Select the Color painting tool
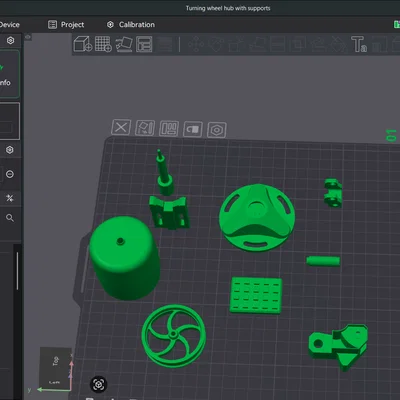Screen dimensions: 400x400 (379, 44)
